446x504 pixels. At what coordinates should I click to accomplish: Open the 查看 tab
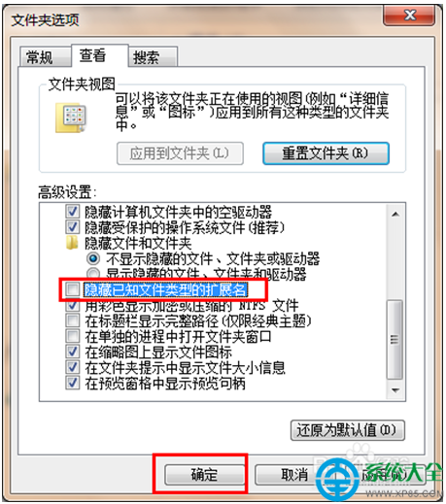pyautogui.click(x=99, y=55)
